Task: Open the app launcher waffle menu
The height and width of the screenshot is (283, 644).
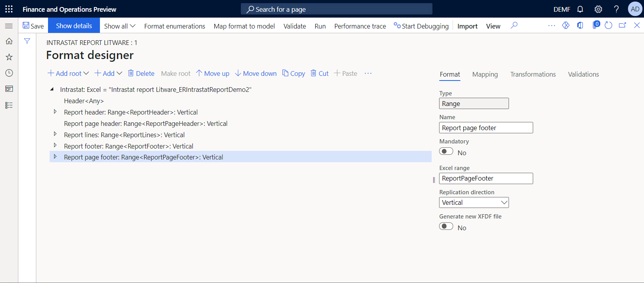Action: pos(9,9)
